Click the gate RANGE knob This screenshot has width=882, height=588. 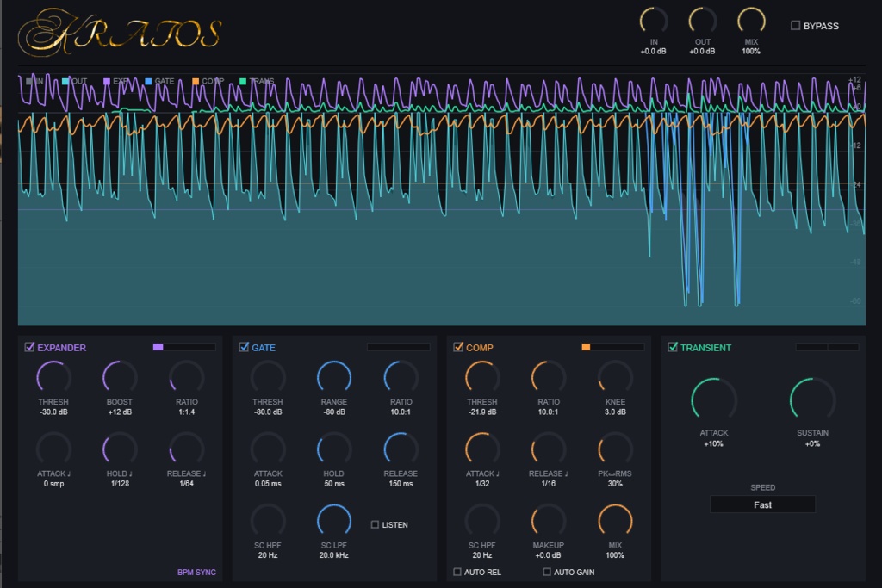pyautogui.click(x=334, y=377)
